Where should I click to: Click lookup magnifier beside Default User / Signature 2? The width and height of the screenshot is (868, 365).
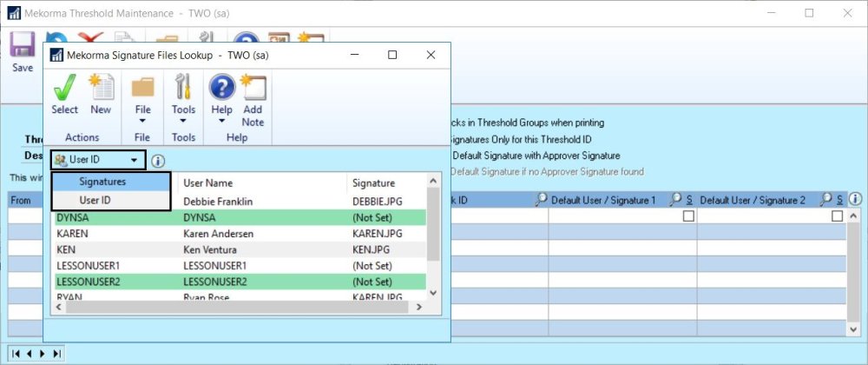[x=825, y=199]
